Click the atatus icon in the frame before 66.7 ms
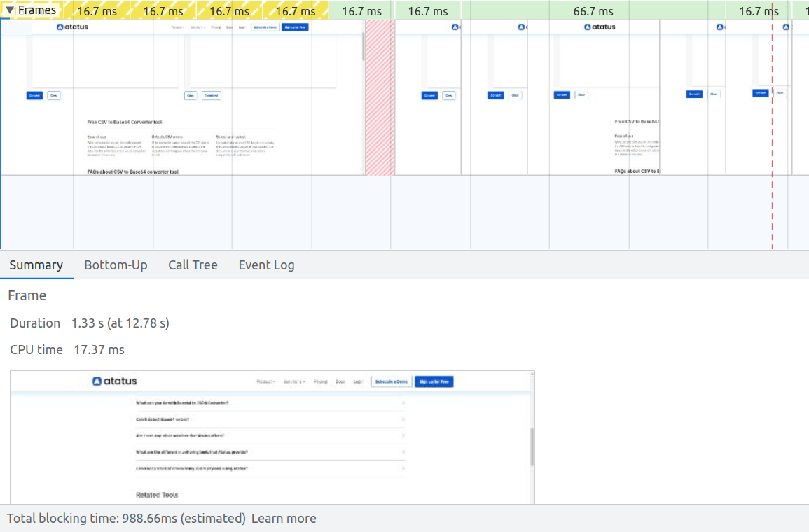The image size is (809, 532). [521, 27]
